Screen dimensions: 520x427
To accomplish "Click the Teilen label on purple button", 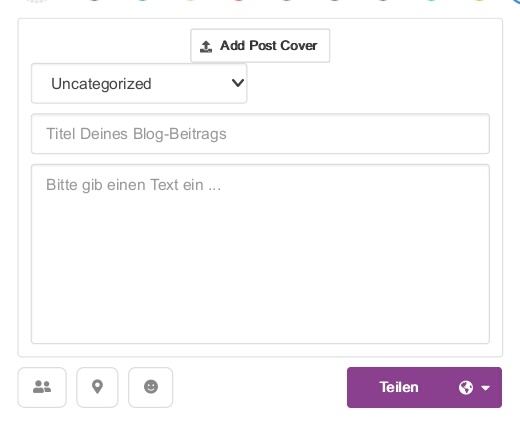I will tap(399, 387).
